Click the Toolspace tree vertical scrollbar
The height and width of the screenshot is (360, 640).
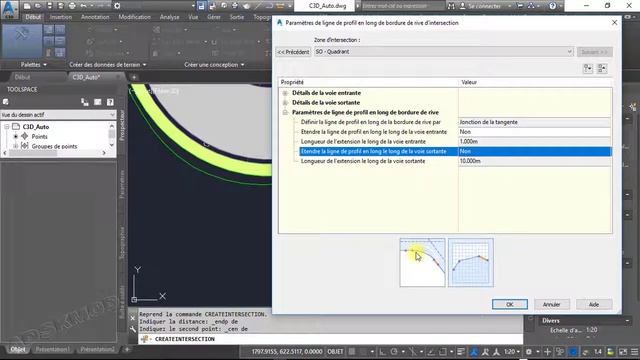[111, 136]
